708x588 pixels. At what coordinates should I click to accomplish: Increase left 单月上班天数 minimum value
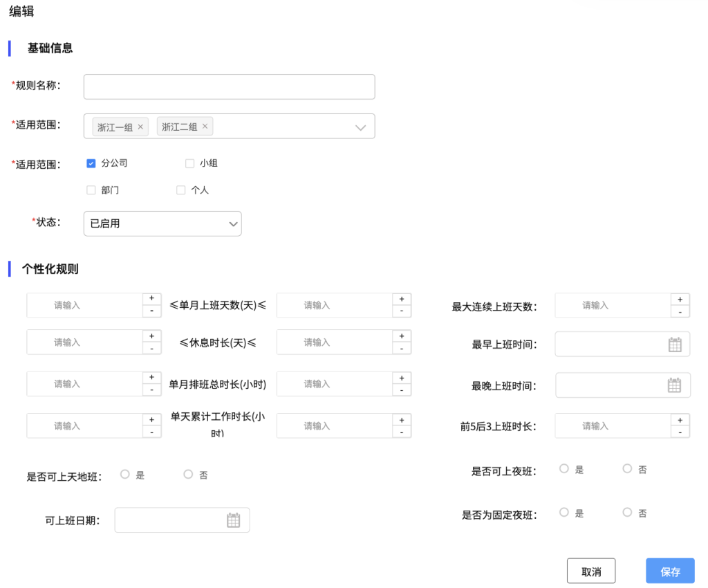151,299
